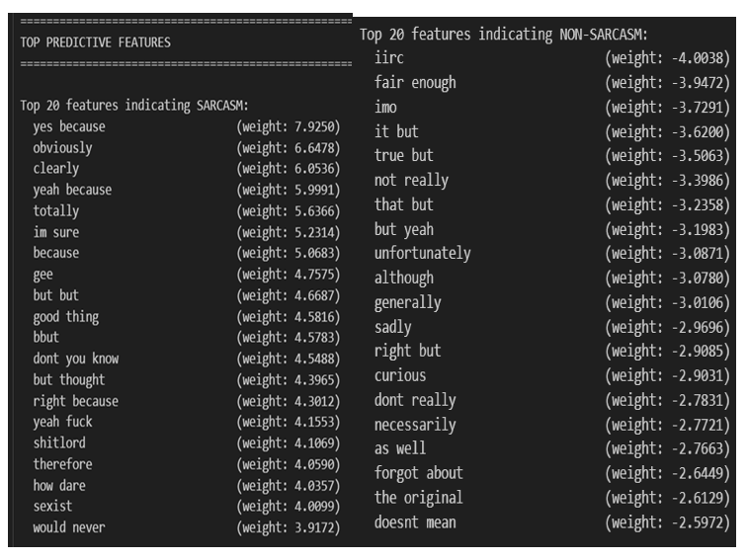Select the word 'obviously' in the sarcasm list
Viewport: 748px width, 560px height.
click(x=62, y=148)
